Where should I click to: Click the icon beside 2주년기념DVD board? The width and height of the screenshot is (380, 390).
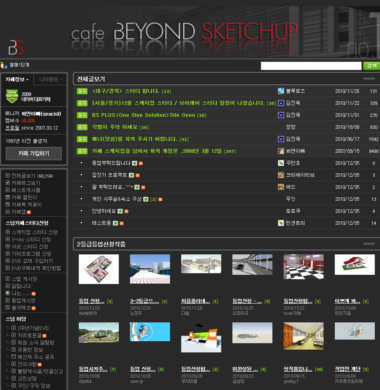(x=13, y=328)
